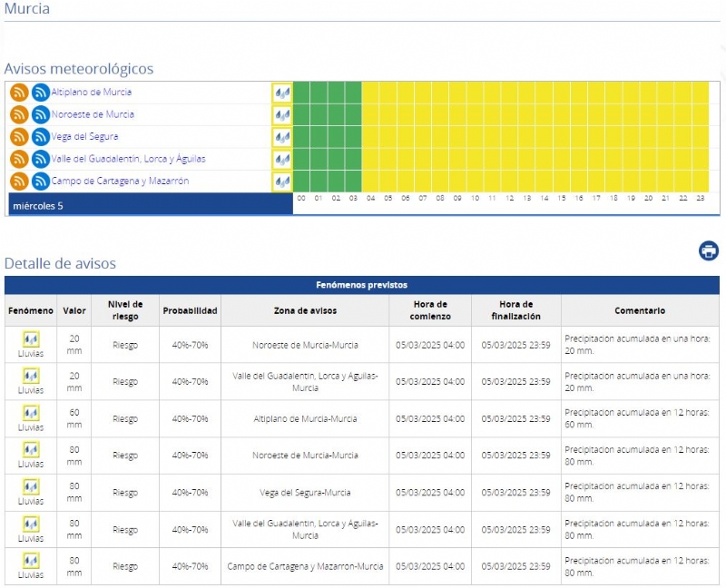Click Lluvias icon in the 60 mm table row
726x588 pixels.
pyautogui.click(x=31, y=413)
